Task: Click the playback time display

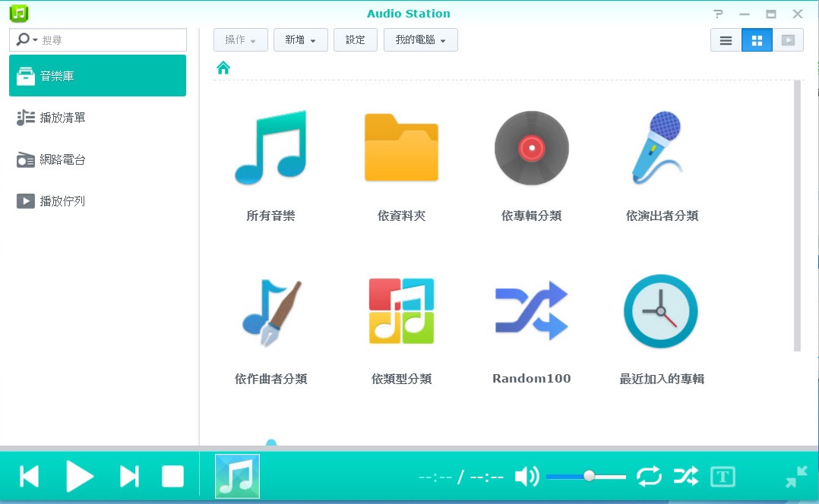Action: (x=460, y=477)
